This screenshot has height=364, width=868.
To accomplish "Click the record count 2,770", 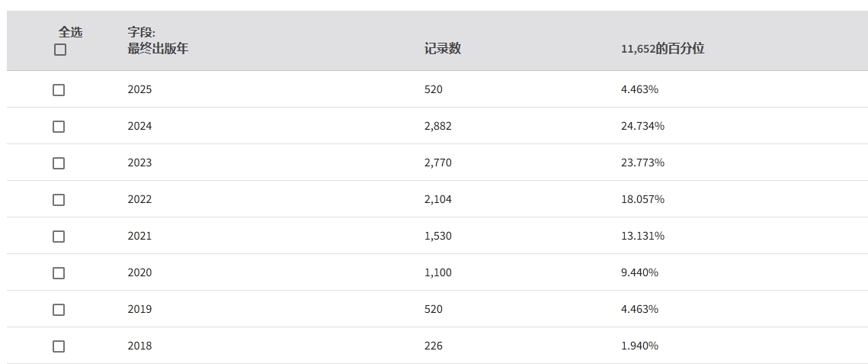I will point(438,163).
